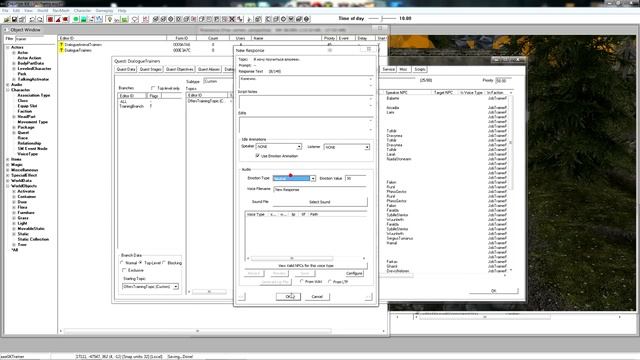Toggle the lightbulb lighting icon

tap(109, 19)
